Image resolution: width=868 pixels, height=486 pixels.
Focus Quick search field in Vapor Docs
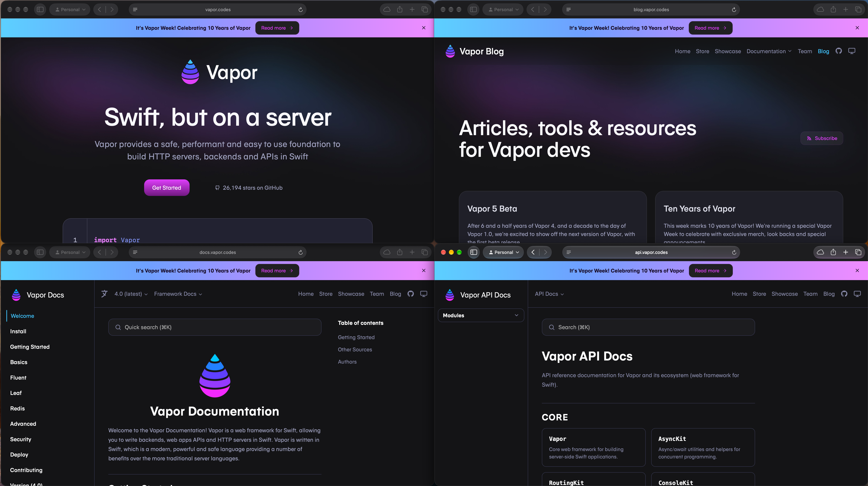click(x=215, y=327)
